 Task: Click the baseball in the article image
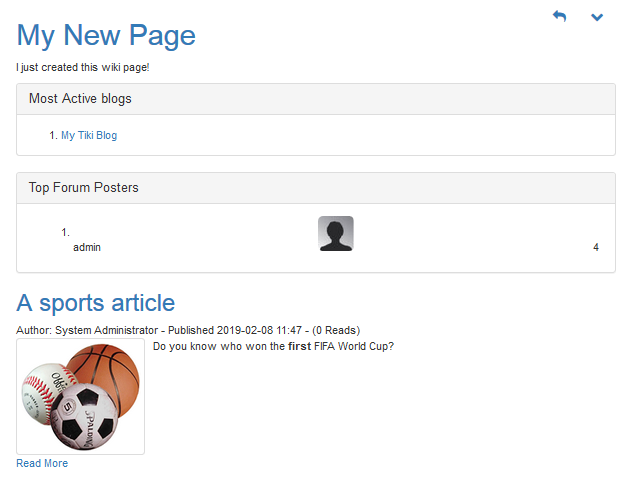pyautogui.click(x=44, y=390)
